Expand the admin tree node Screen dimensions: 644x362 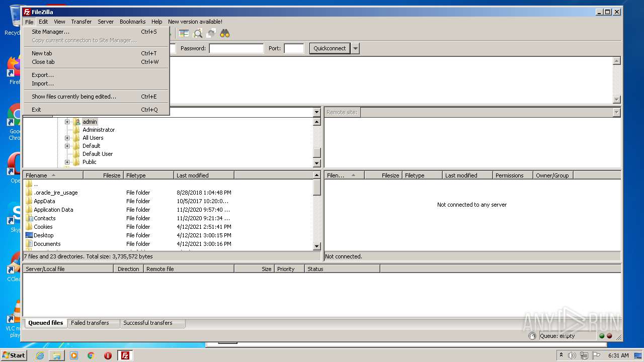pyautogui.click(x=67, y=122)
